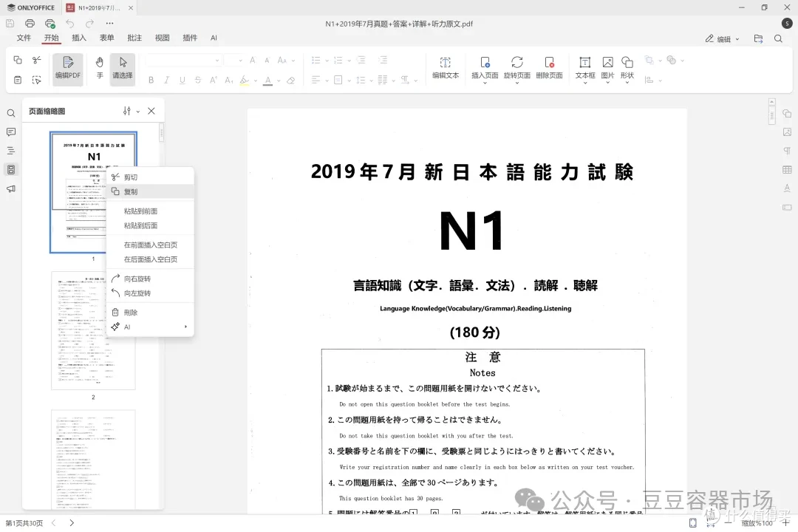Switch to the Insert ribbon tab
The height and width of the screenshot is (532, 798).
[x=79, y=38]
